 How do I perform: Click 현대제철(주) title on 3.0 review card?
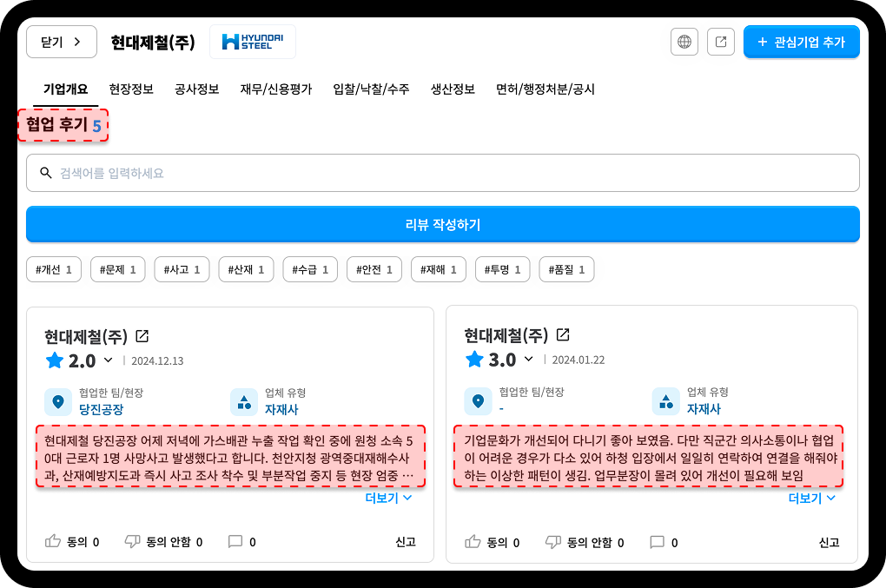click(x=506, y=335)
